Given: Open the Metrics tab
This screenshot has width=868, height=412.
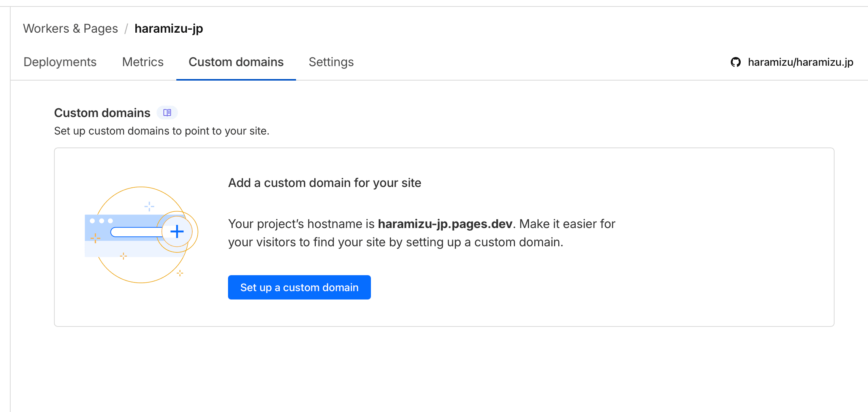Looking at the screenshot, I should point(143,62).
